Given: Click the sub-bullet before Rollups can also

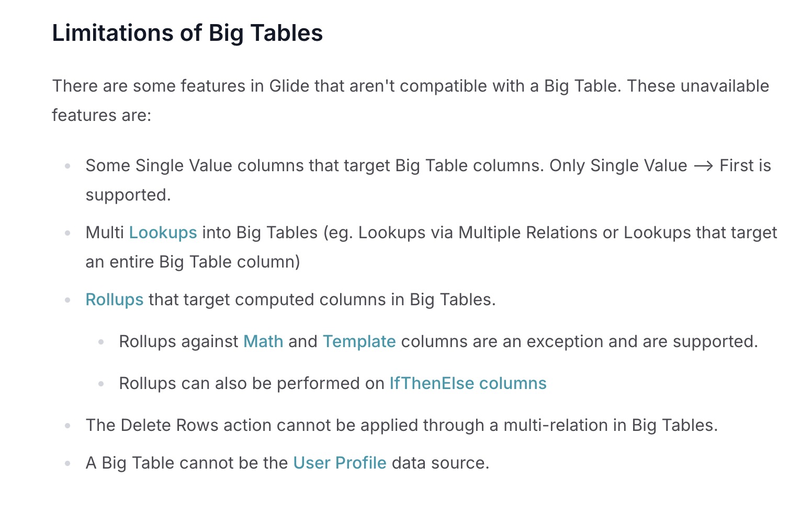Looking at the screenshot, I should click(101, 384).
